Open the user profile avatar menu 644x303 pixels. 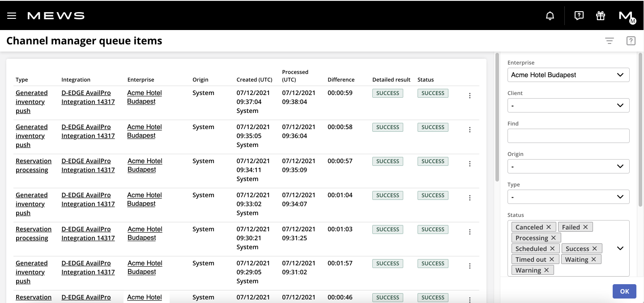(x=627, y=17)
